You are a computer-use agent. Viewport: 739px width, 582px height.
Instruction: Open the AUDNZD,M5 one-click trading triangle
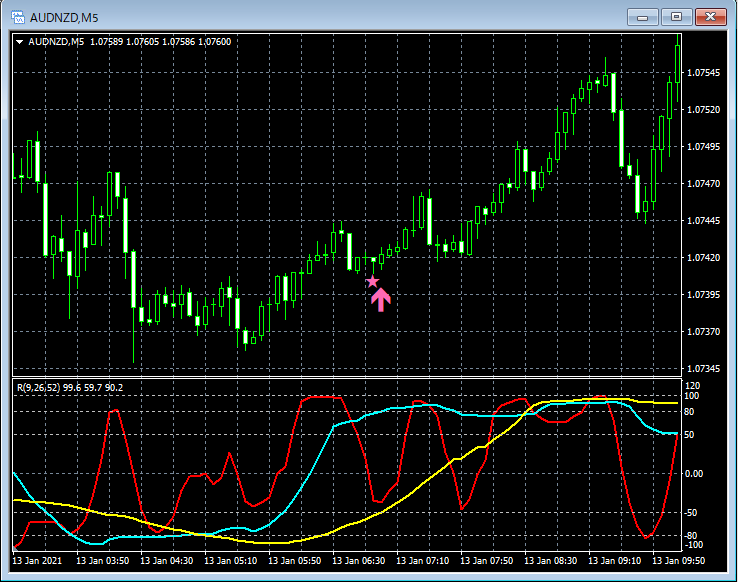[20, 42]
